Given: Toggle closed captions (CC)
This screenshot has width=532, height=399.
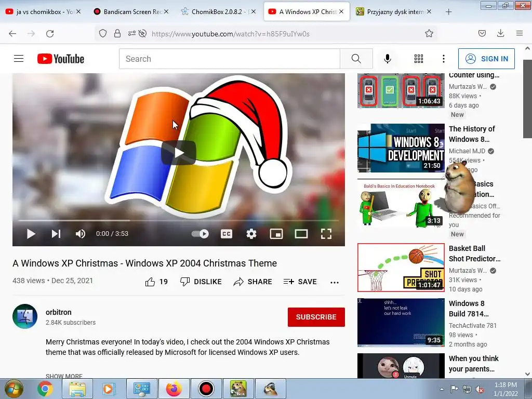Looking at the screenshot, I should 227,234.
